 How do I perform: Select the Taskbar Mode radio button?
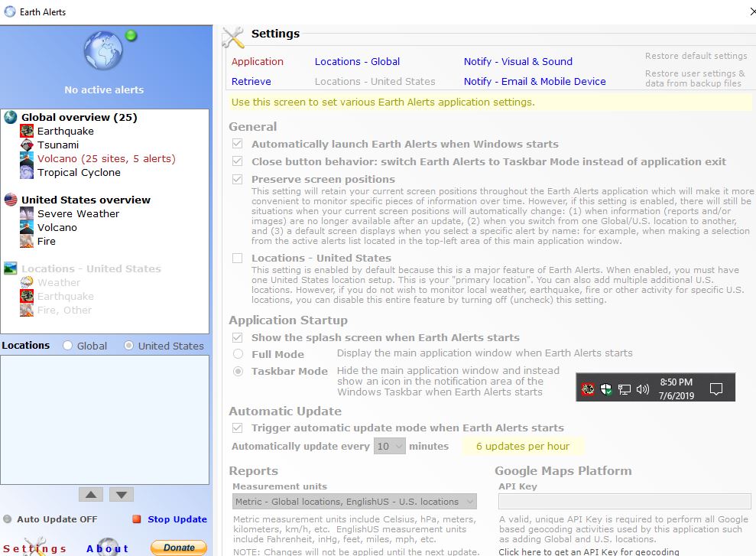pyautogui.click(x=238, y=372)
